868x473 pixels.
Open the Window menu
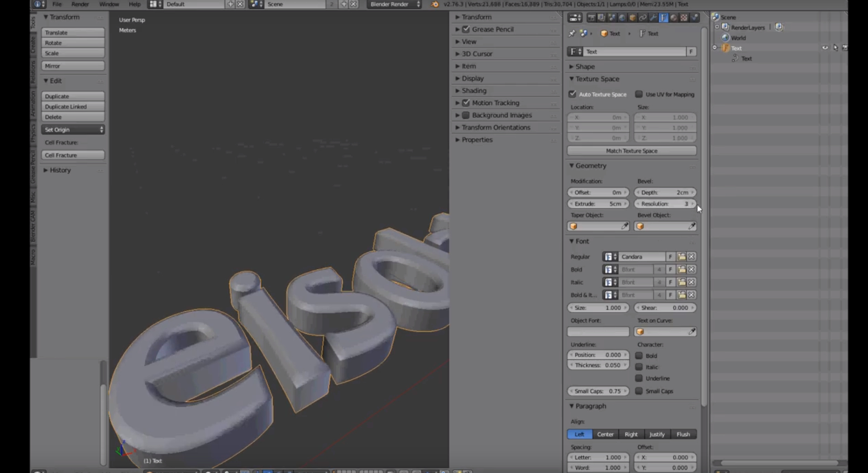tap(109, 4)
